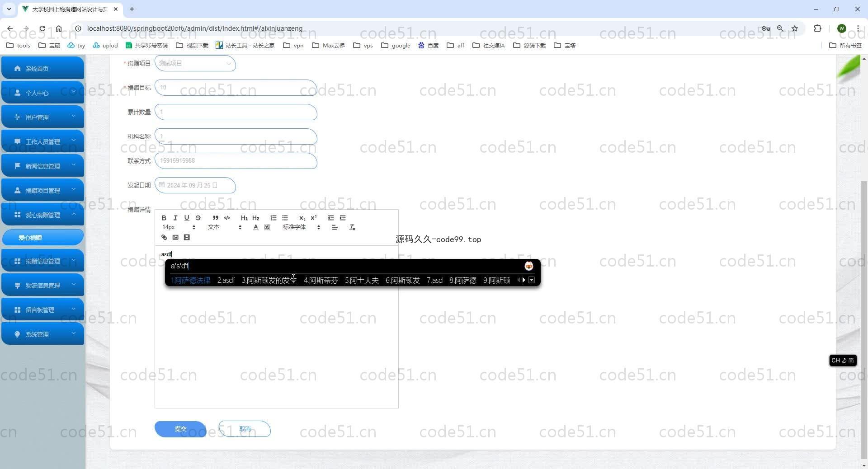Open the 发起日期 date picker
This screenshot has width=868, height=469.
tap(195, 185)
